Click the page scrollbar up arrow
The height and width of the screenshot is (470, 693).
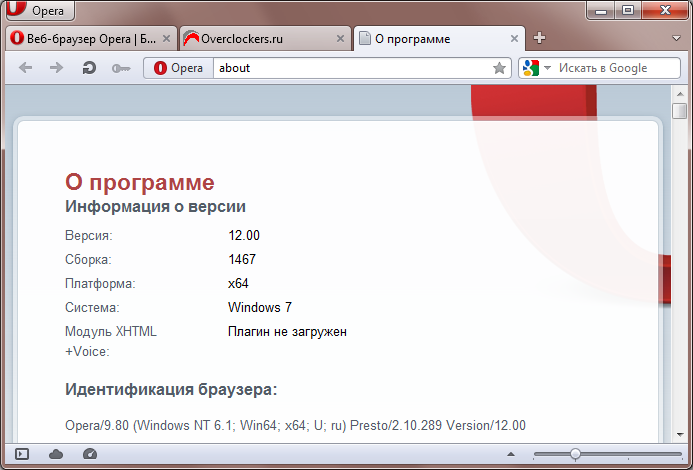pos(680,93)
